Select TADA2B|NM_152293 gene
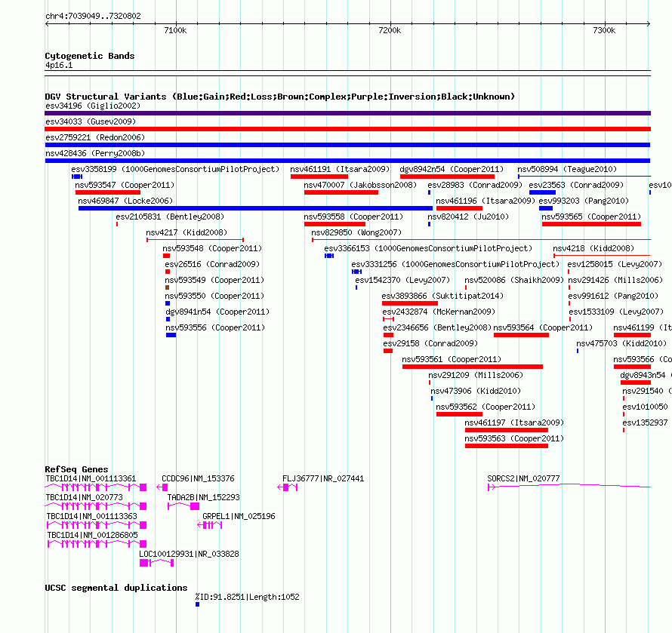 (x=183, y=506)
